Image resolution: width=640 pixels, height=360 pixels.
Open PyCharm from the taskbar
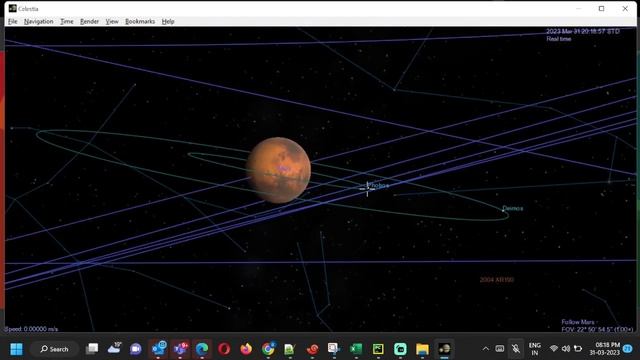(x=378, y=349)
